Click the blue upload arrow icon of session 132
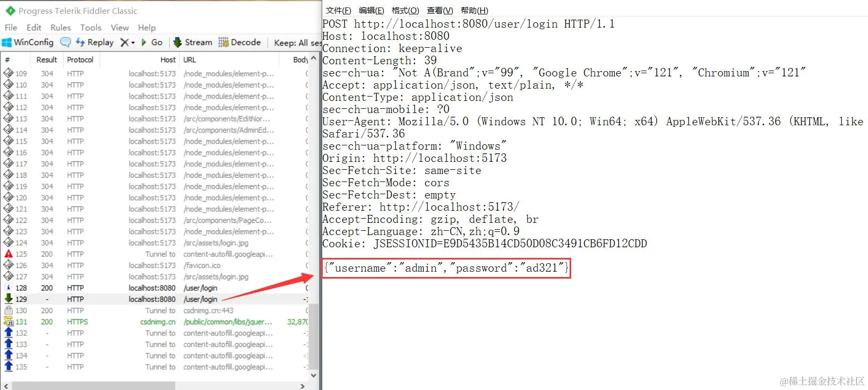 click(x=8, y=333)
